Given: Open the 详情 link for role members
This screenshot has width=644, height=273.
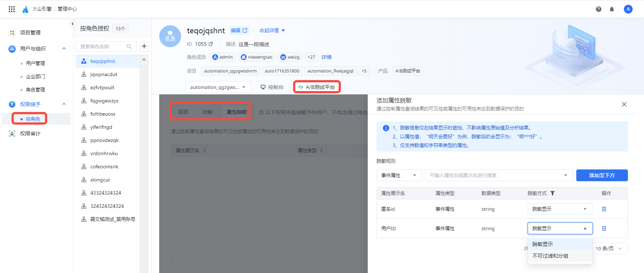Looking at the screenshot, I should pos(326,57).
